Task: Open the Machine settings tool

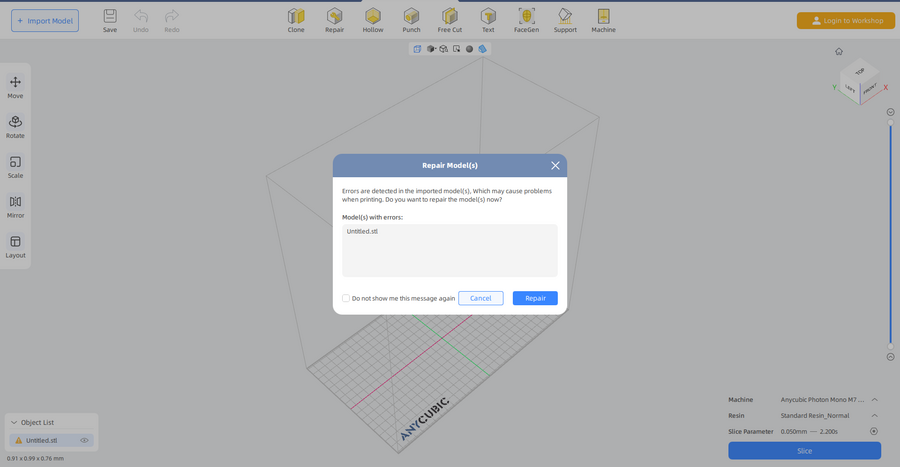Action: pos(604,21)
